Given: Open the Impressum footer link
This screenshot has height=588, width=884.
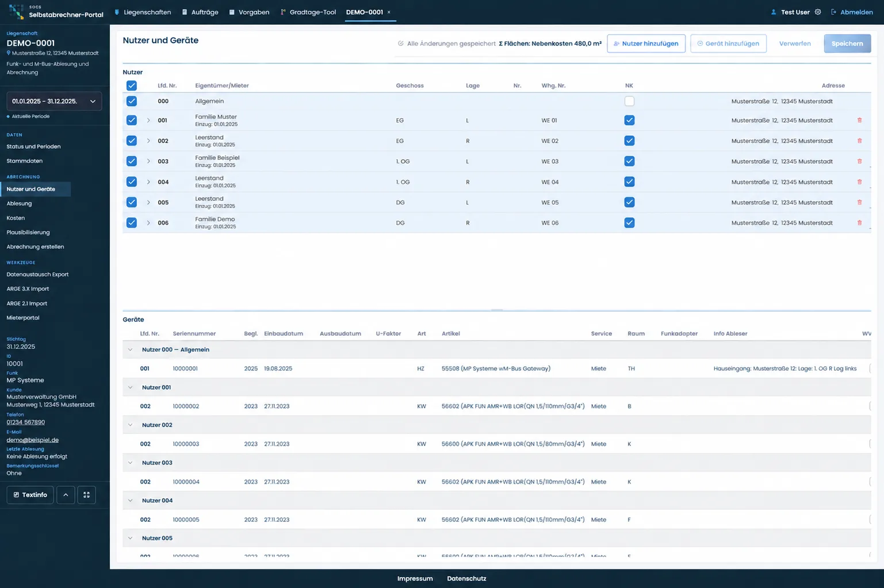Looking at the screenshot, I should pyautogui.click(x=415, y=579).
